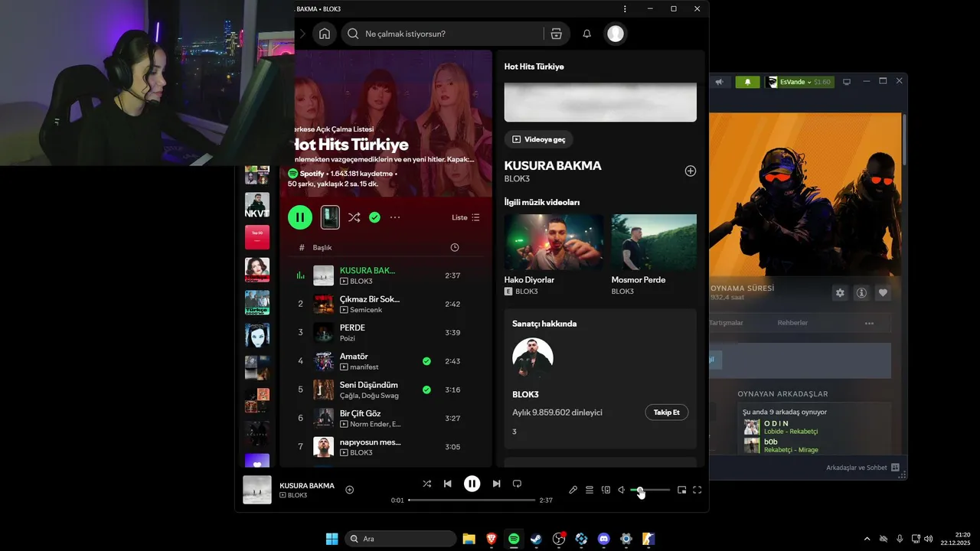The height and width of the screenshot is (551, 980).
Task: Click Steam Big Picture monitor icon
Action: point(847,82)
